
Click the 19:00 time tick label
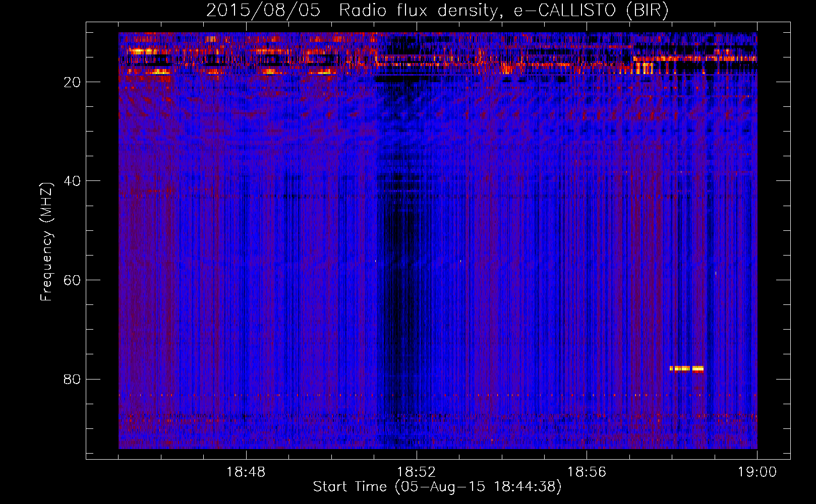click(757, 472)
